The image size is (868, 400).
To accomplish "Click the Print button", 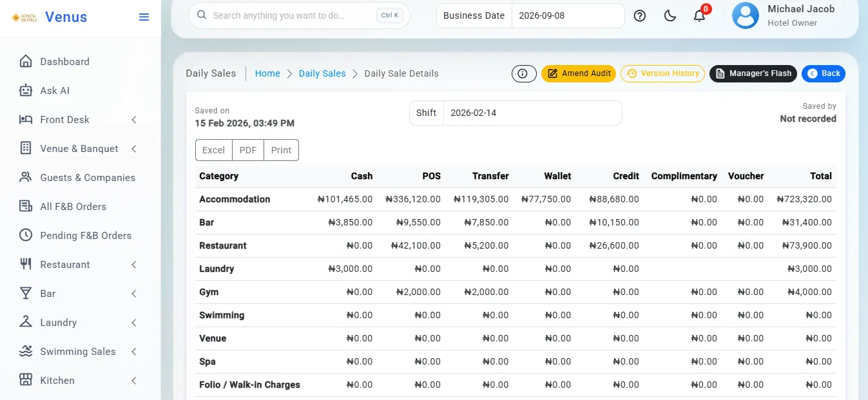I will coord(281,150).
